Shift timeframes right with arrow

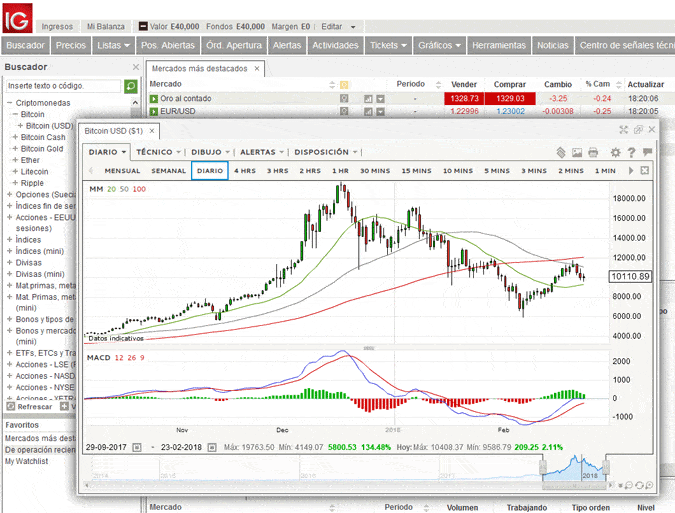(631, 170)
